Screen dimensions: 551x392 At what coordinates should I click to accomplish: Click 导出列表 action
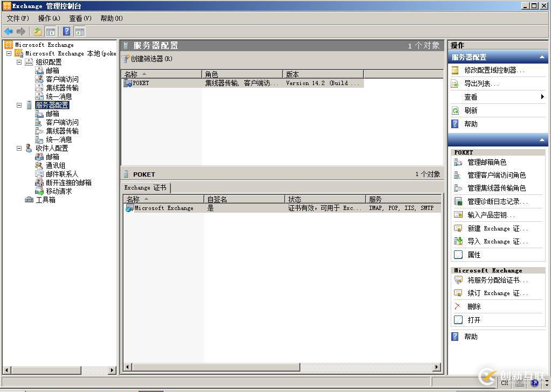(x=481, y=83)
